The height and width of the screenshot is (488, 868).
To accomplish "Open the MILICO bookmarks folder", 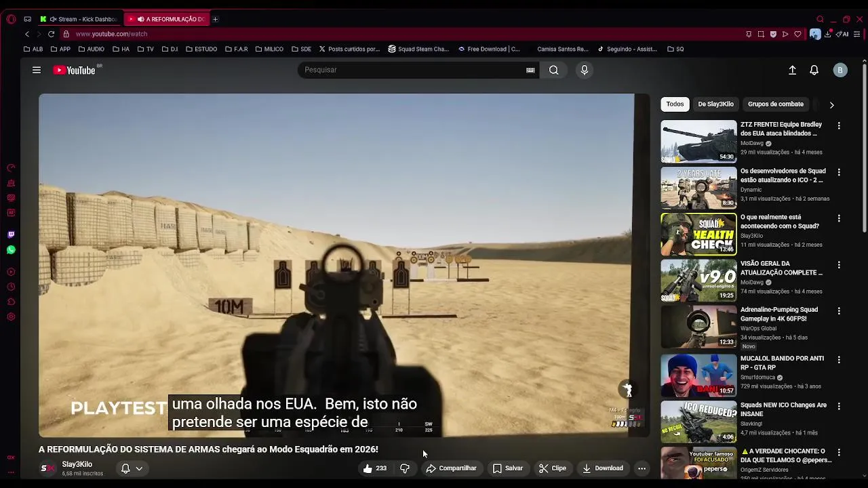I will pyautogui.click(x=269, y=49).
